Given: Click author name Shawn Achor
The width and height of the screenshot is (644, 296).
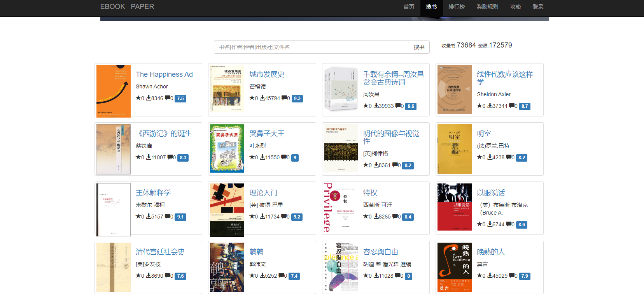Looking at the screenshot, I should [x=152, y=86].
